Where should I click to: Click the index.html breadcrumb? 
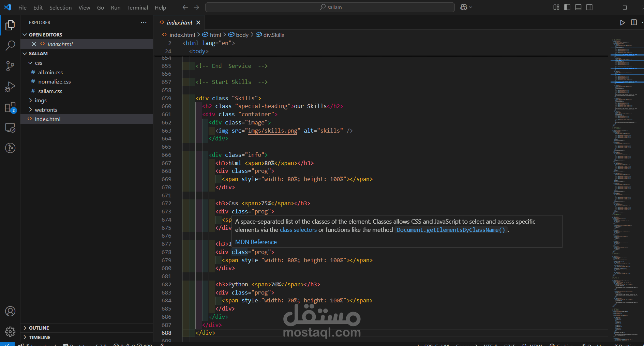tap(179, 35)
